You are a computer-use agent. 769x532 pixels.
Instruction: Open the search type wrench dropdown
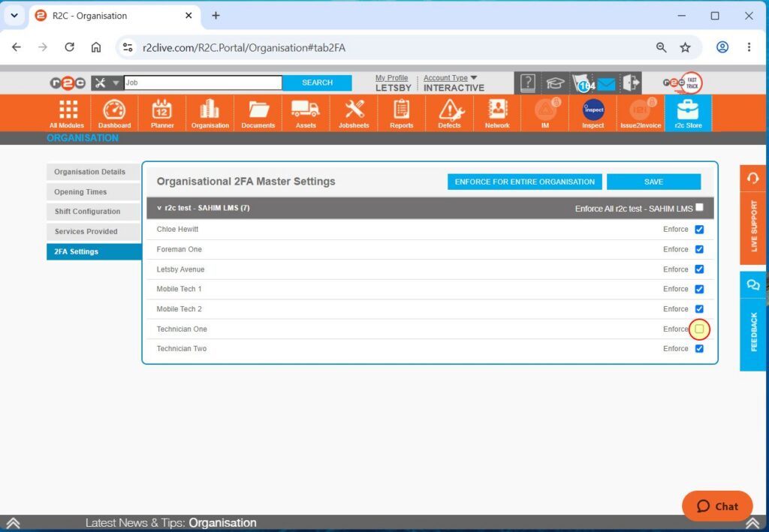point(106,83)
